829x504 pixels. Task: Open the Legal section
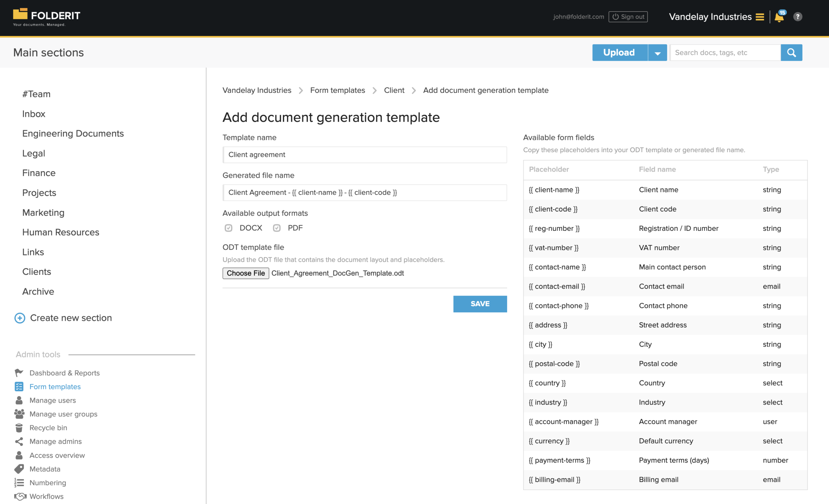(x=34, y=153)
